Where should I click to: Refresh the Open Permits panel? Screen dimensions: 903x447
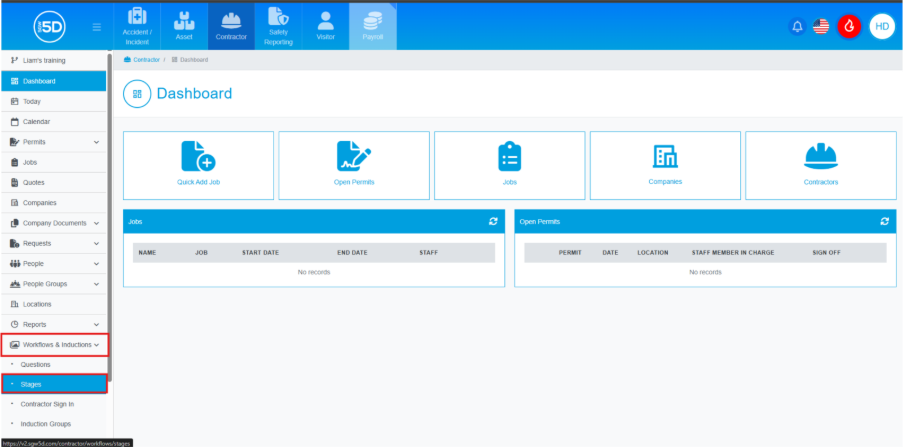(x=884, y=221)
